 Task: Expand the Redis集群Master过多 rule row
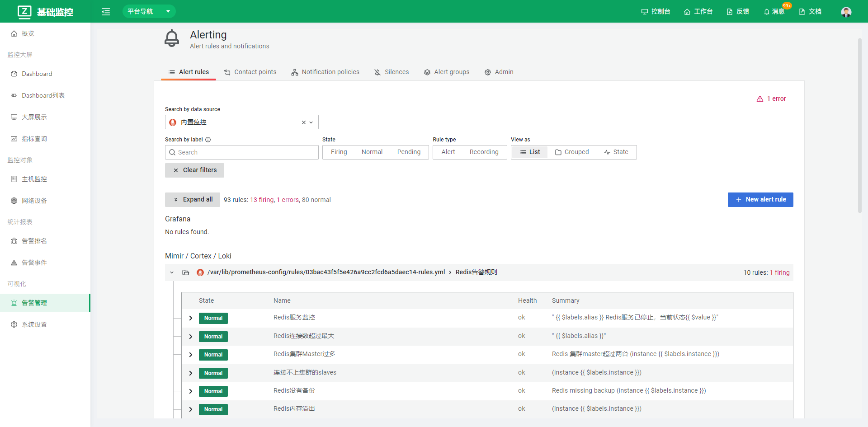click(191, 355)
